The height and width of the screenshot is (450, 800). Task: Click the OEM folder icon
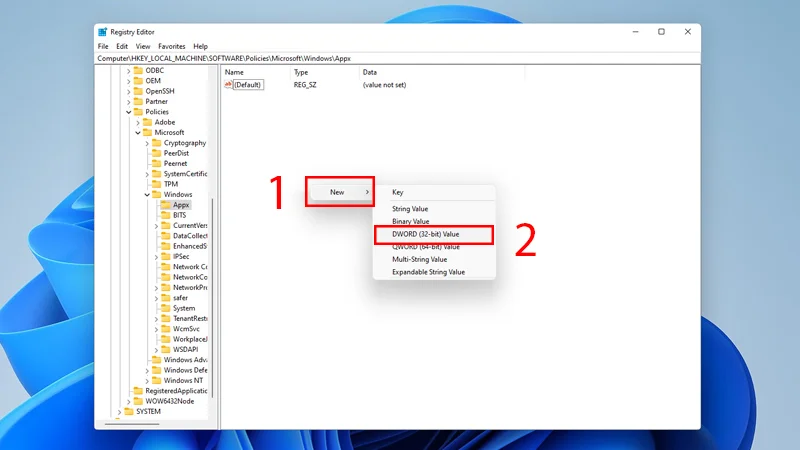point(138,81)
